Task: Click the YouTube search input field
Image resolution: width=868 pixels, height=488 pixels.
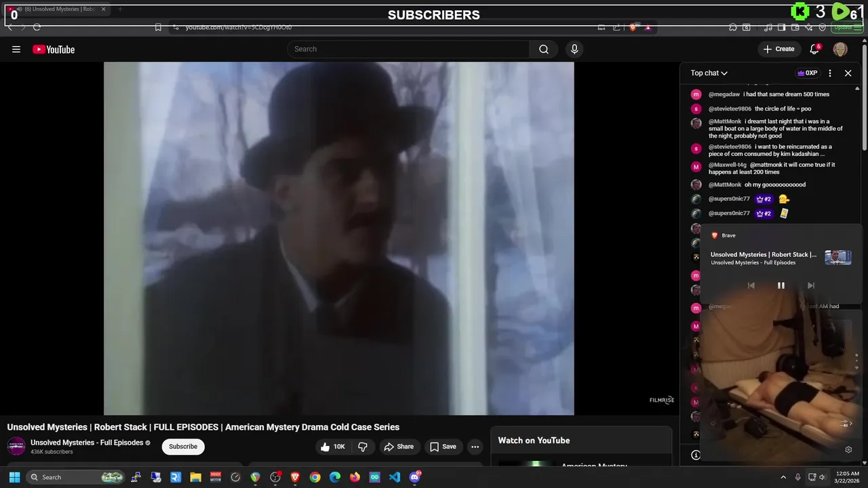Action: pyautogui.click(x=408, y=49)
